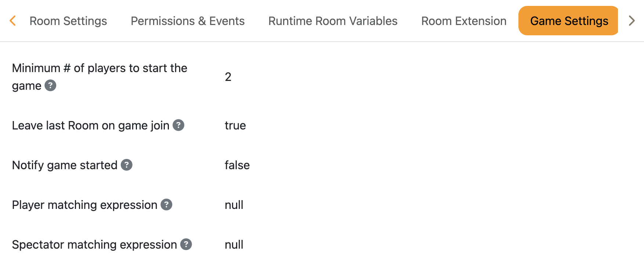Switch to the Room Settings tab
The image size is (644, 256).
[68, 21]
